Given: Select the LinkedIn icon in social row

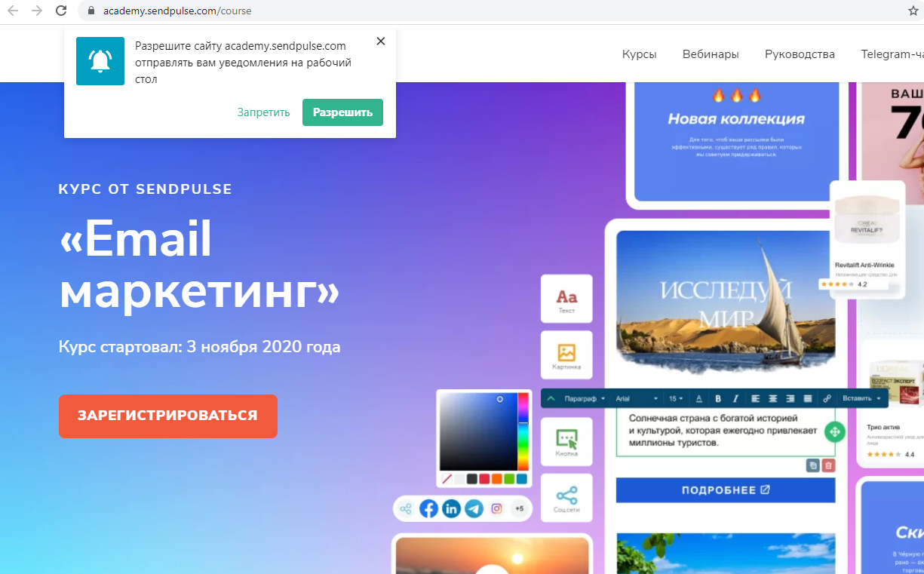Looking at the screenshot, I should click(451, 508).
